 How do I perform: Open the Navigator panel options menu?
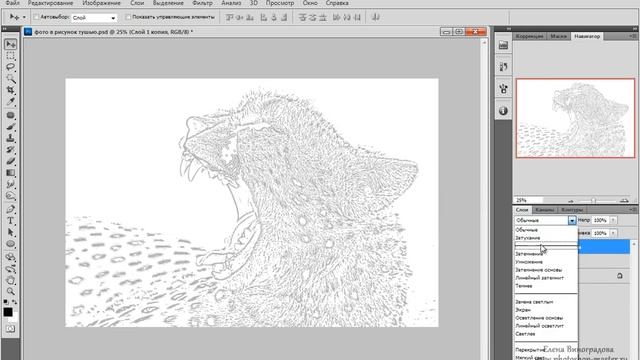pyautogui.click(x=633, y=36)
